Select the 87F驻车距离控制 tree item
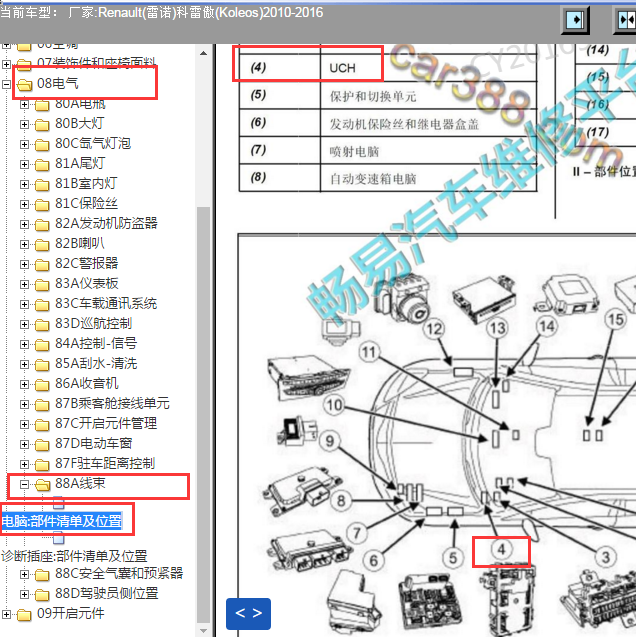Image resolution: width=636 pixels, height=637 pixels. [x=105, y=463]
